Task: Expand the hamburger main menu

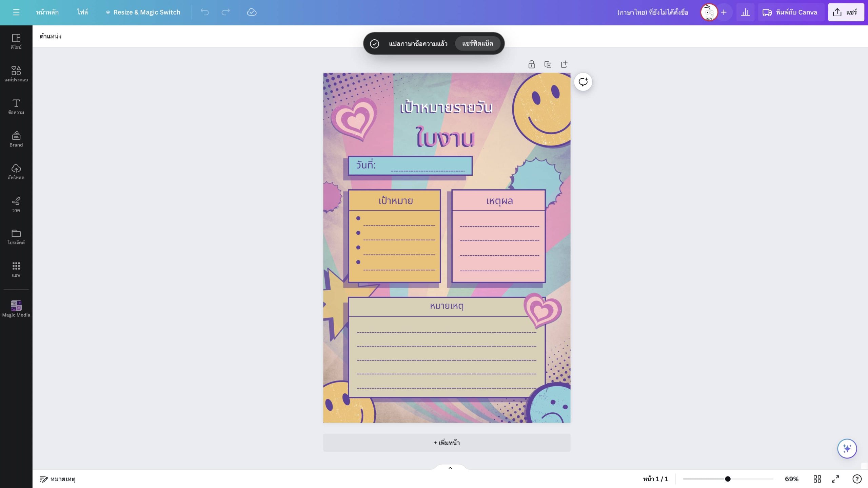Action: point(16,12)
